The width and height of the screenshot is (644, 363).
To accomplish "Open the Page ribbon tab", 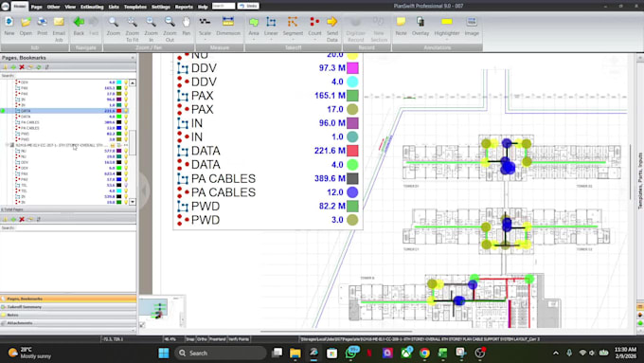I will 37,7.
